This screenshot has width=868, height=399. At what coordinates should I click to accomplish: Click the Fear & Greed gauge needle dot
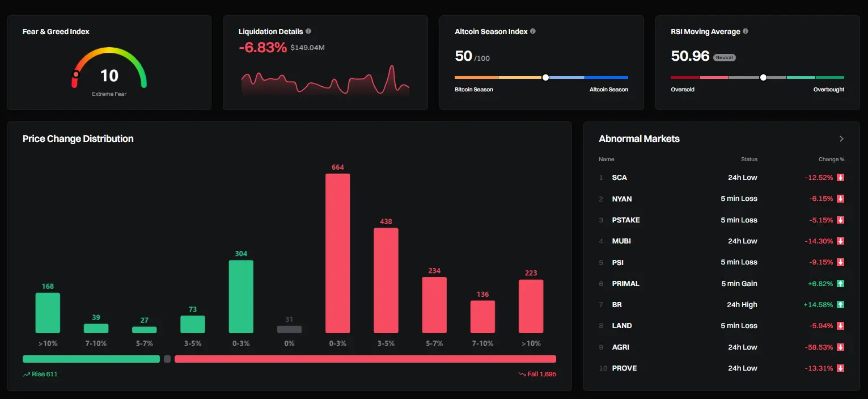76,74
